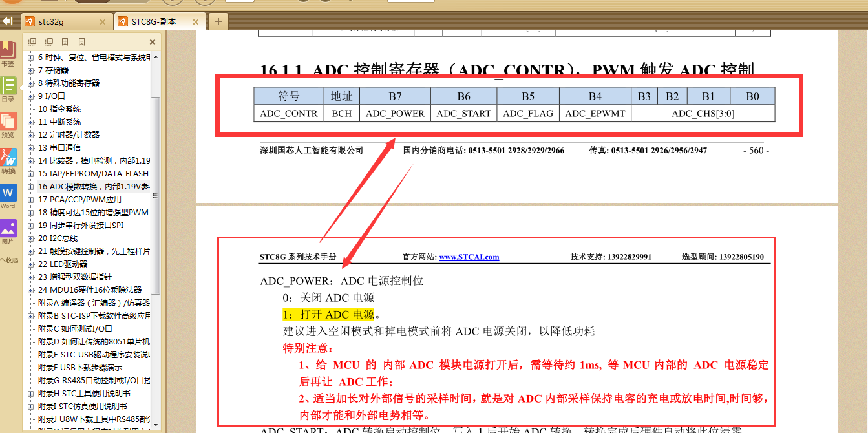Click the ADC_CHS[3:0] table cell
The height and width of the screenshot is (433, 868).
click(703, 113)
